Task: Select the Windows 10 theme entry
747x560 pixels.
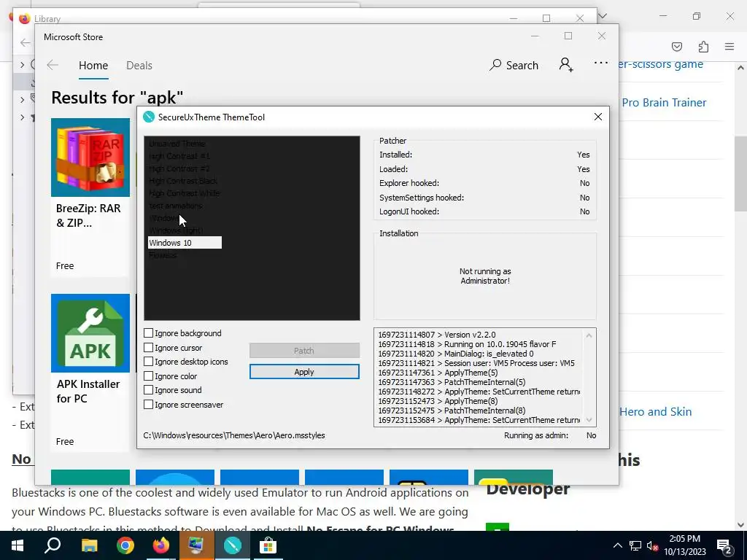Action: (x=185, y=243)
